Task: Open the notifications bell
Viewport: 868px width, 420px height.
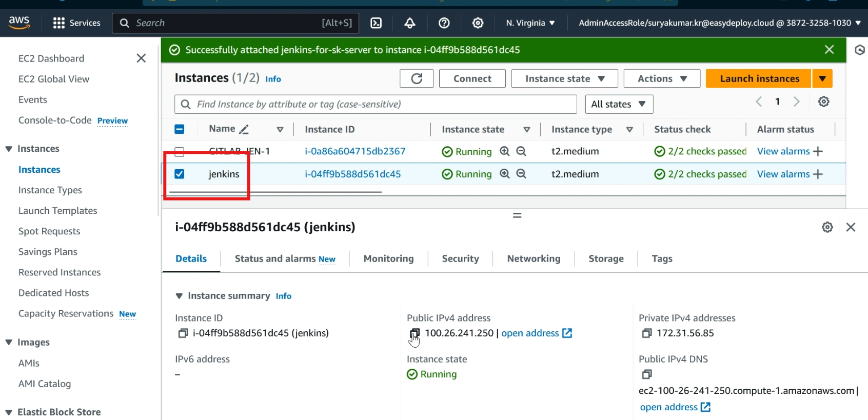Action: [410, 23]
